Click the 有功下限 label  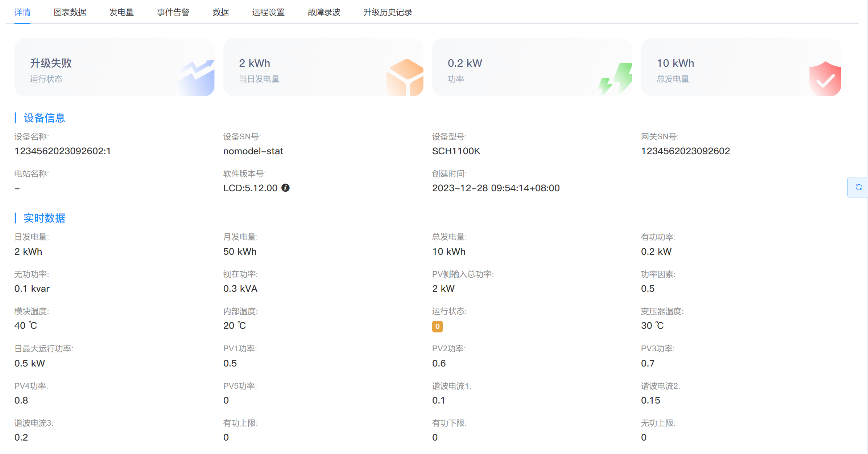(449, 423)
